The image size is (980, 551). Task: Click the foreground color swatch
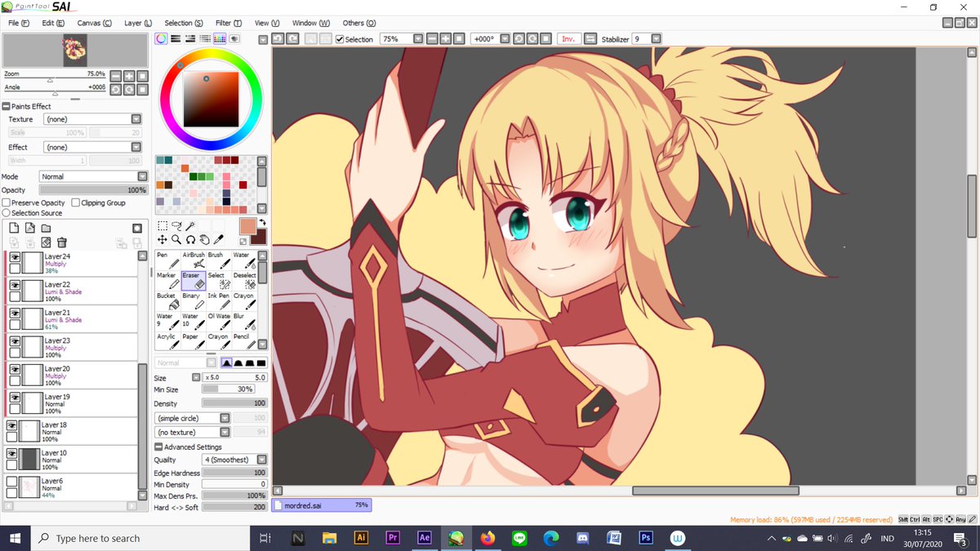coord(247,226)
